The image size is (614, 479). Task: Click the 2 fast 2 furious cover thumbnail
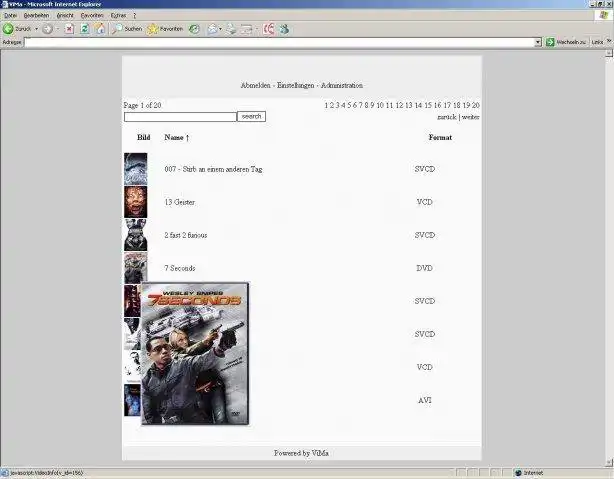pyautogui.click(x=135, y=235)
